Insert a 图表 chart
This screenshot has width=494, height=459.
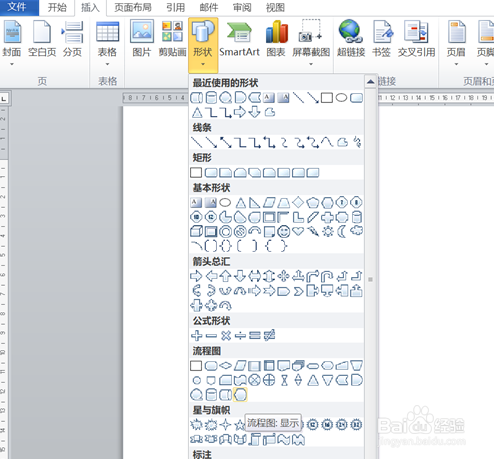[x=276, y=39]
